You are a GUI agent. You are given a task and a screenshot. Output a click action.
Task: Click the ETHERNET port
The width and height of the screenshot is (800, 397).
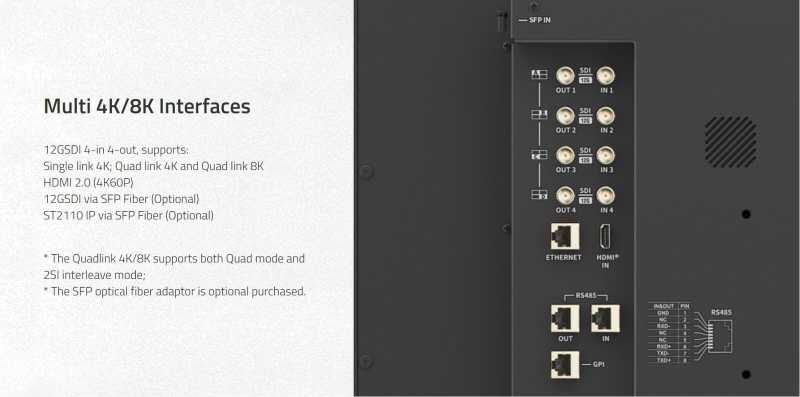[x=565, y=236]
